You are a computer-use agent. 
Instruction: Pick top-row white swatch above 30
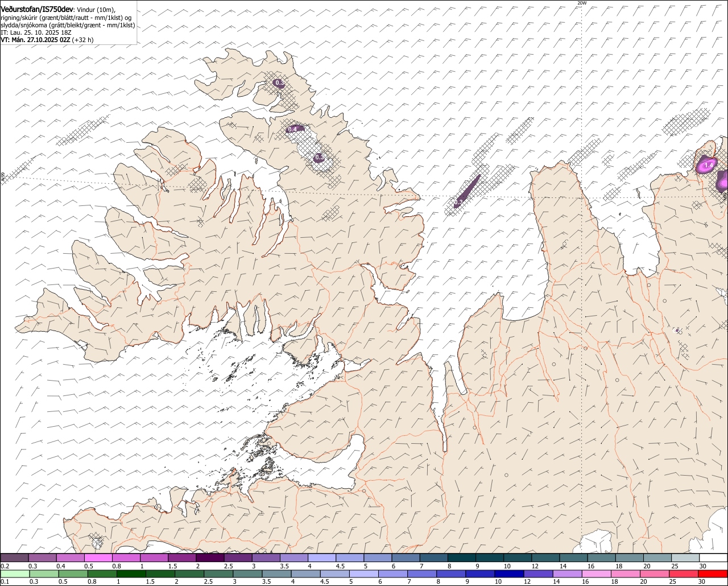tap(713, 558)
